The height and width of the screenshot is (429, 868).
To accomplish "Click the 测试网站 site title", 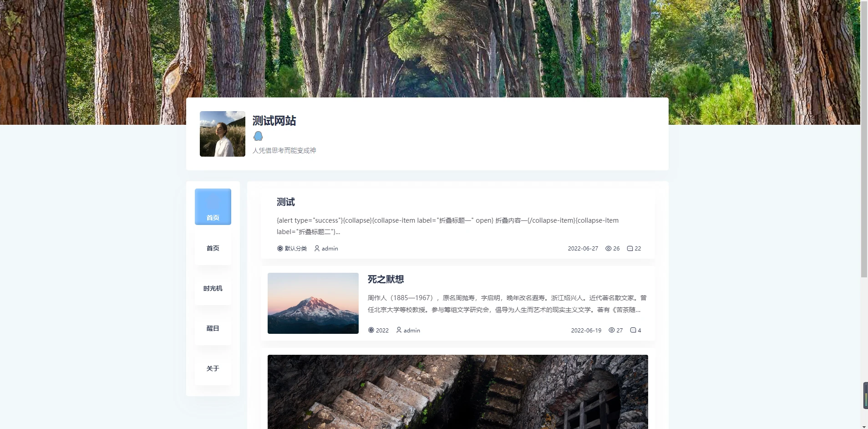I will [274, 121].
